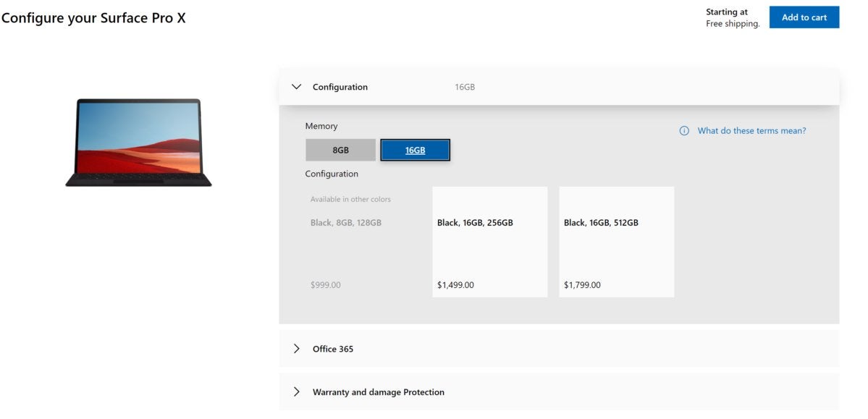Click the 16GB summary in Configuration header
This screenshot has height=419, width=868.
pyautogui.click(x=465, y=87)
